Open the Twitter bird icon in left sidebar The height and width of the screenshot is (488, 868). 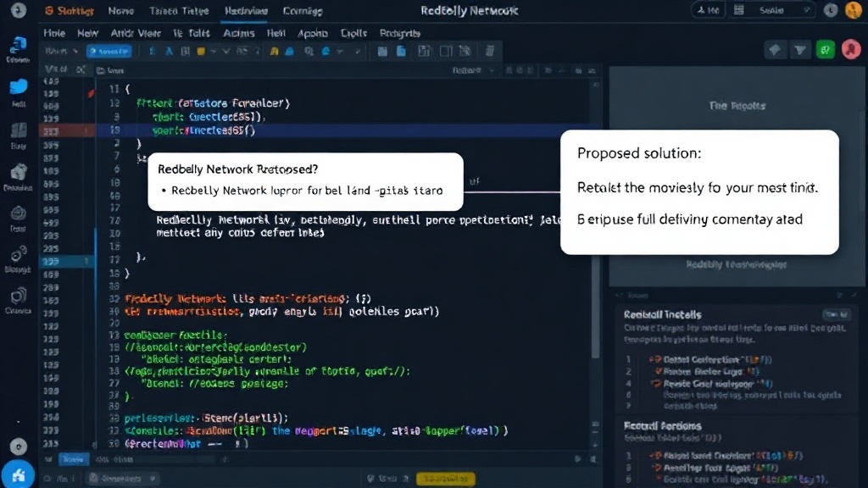[19, 87]
